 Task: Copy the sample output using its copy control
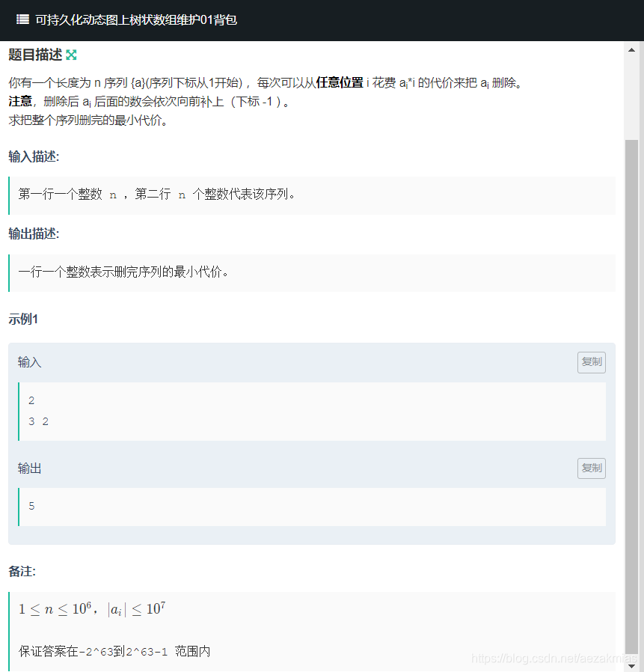click(x=591, y=468)
